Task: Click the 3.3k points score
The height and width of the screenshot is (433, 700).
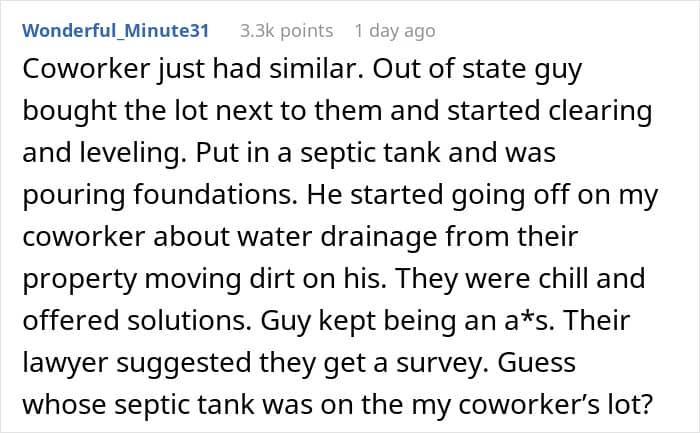Action: (x=287, y=31)
